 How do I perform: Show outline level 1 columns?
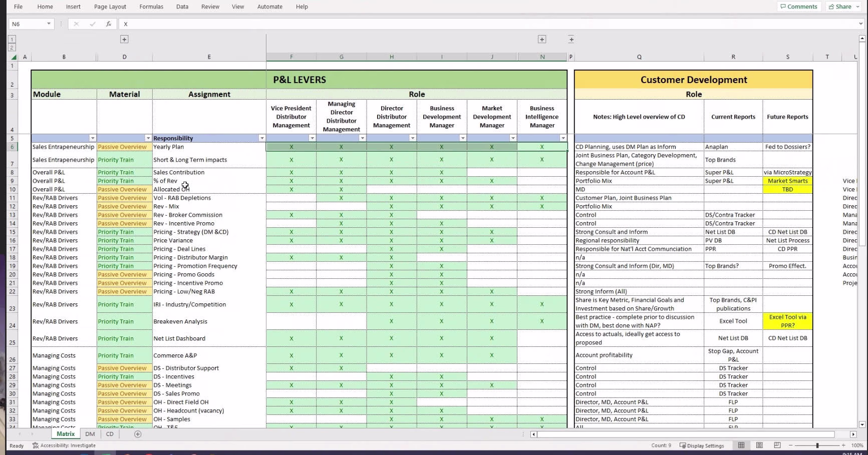pos(12,39)
